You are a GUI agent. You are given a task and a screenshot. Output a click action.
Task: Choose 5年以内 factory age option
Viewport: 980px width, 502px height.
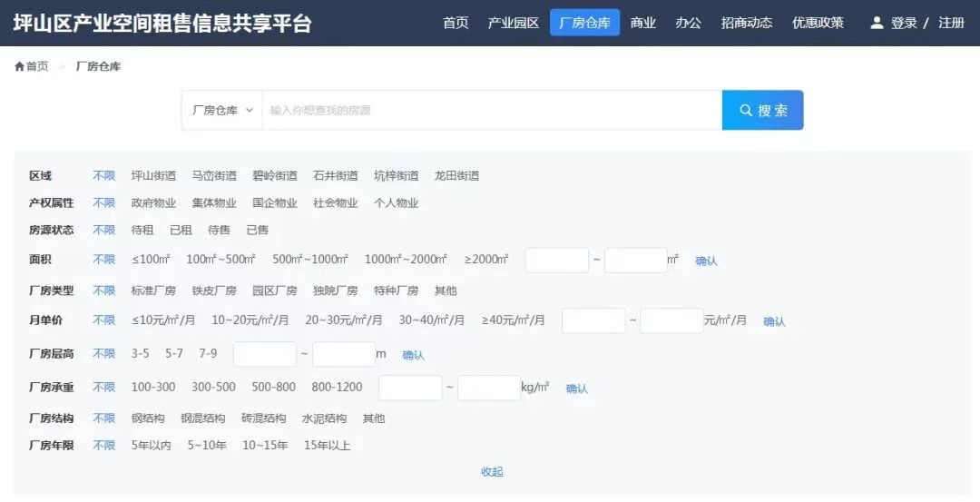tap(151, 446)
